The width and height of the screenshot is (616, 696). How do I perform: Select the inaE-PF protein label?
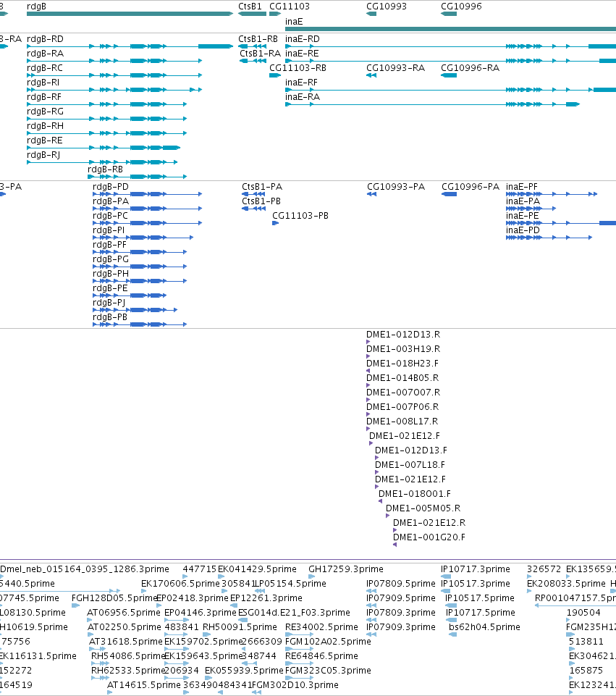coord(522,186)
